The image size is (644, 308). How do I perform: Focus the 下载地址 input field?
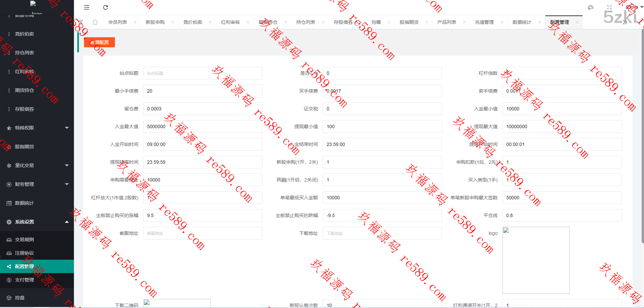(382, 233)
